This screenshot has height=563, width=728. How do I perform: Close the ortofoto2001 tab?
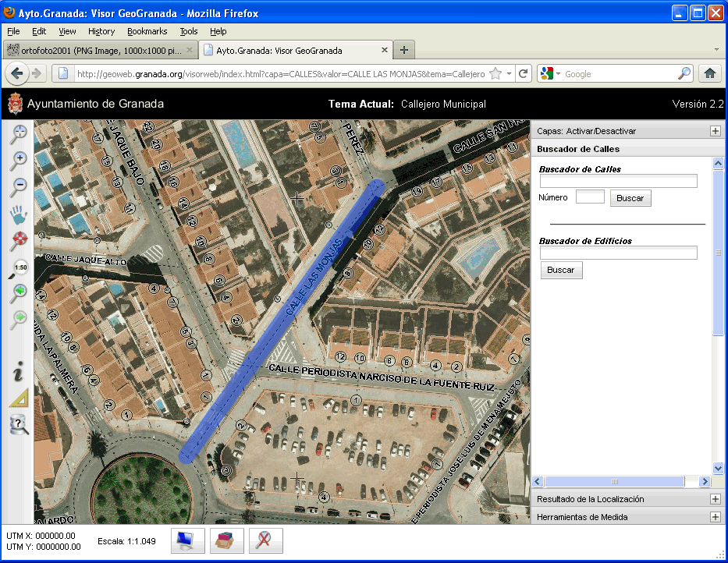pos(190,50)
